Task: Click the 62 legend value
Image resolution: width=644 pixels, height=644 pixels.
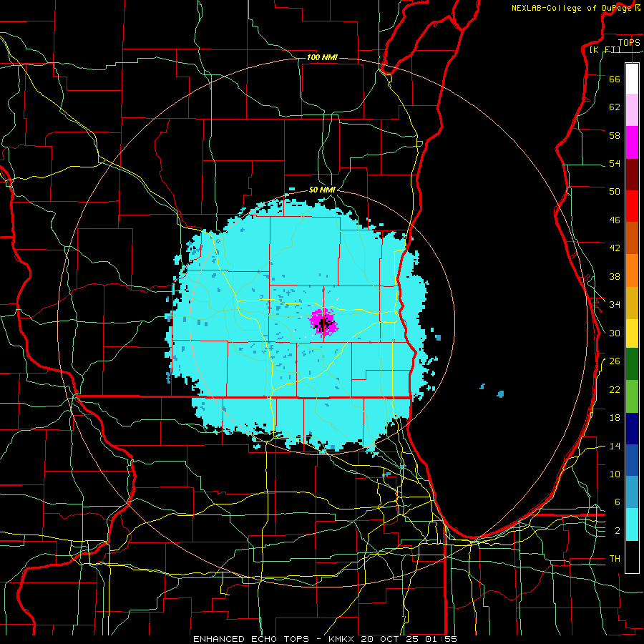Action: 615,107
